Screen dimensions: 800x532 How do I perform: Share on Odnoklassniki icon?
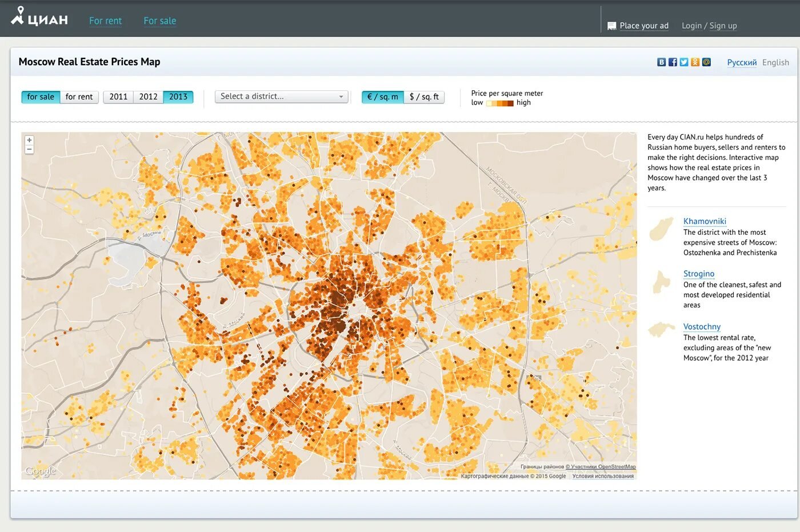(695, 62)
